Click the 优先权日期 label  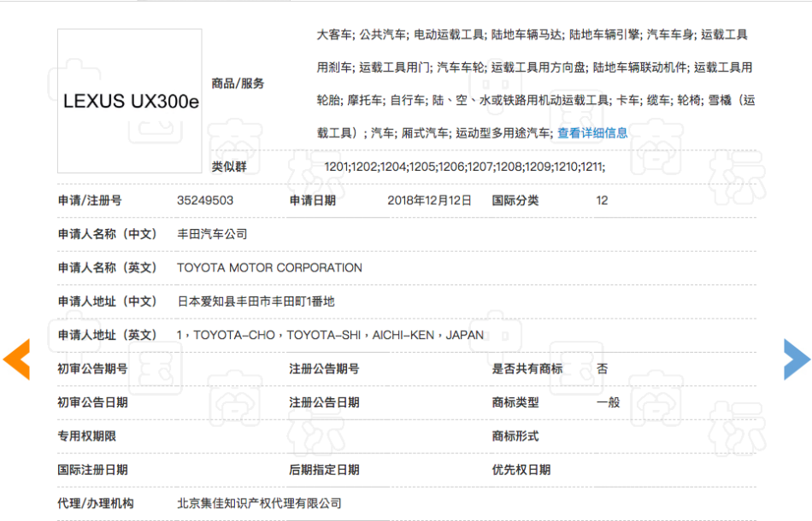(x=521, y=470)
